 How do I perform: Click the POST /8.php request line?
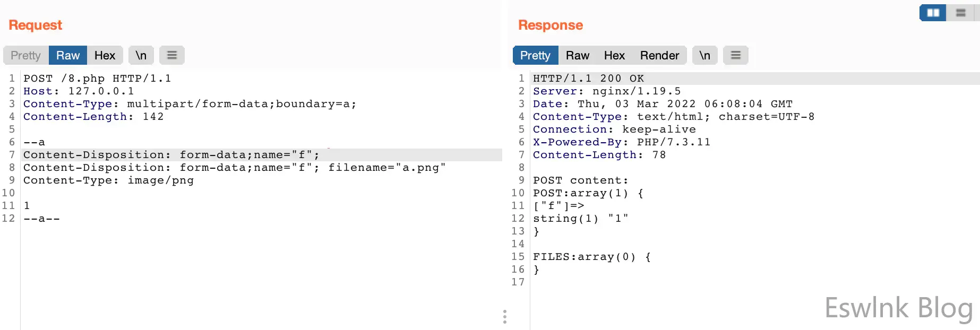[x=97, y=79]
